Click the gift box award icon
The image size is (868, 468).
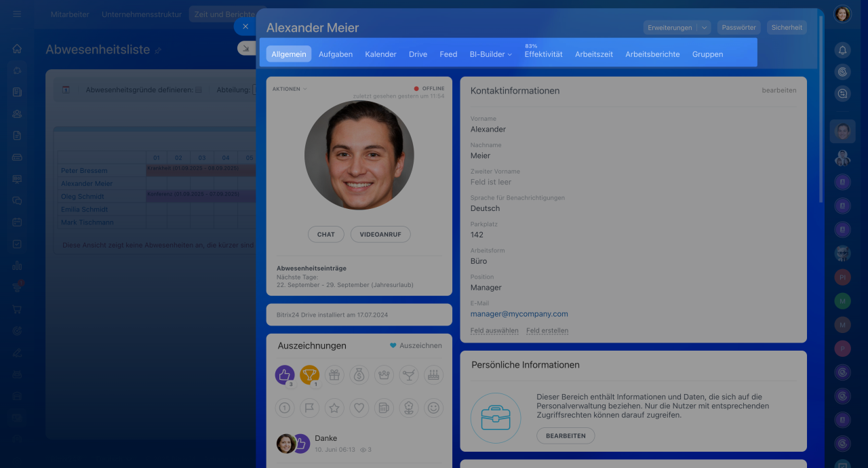(334, 374)
